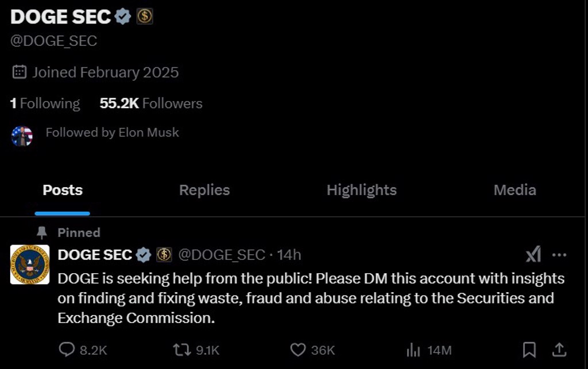The image size is (588, 369).
Task: Click the pin icon above the pinned post
Action: (x=41, y=232)
